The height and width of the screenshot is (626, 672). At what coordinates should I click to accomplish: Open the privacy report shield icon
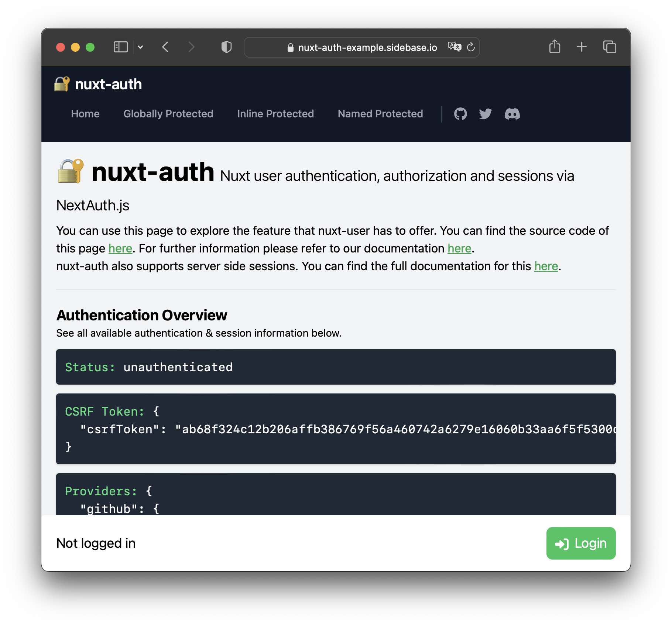[x=226, y=47]
